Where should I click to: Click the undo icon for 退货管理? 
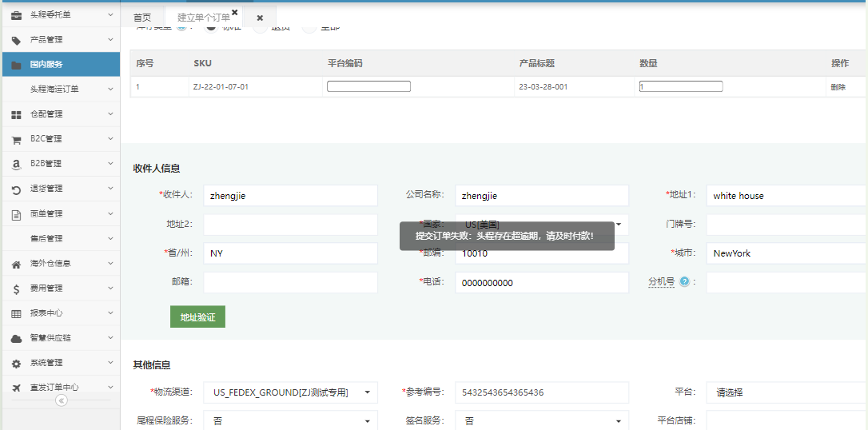17,189
